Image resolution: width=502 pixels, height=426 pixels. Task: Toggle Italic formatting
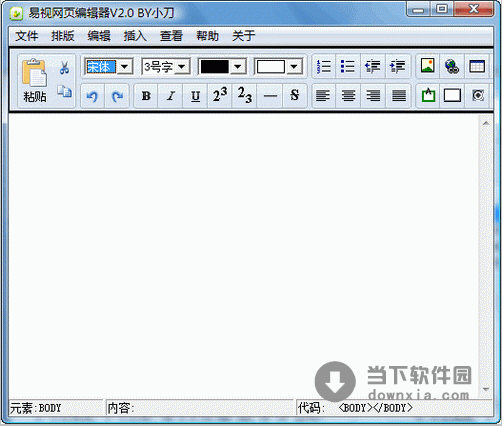(x=171, y=96)
